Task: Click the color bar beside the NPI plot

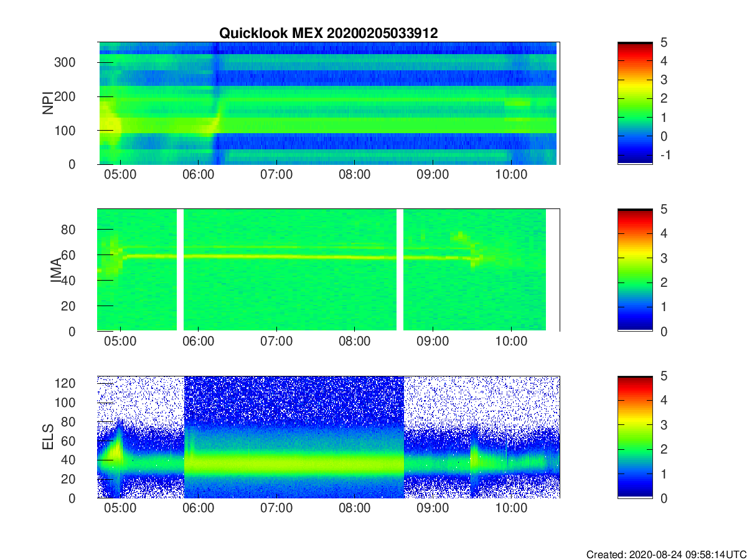Action: click(635, 103)
